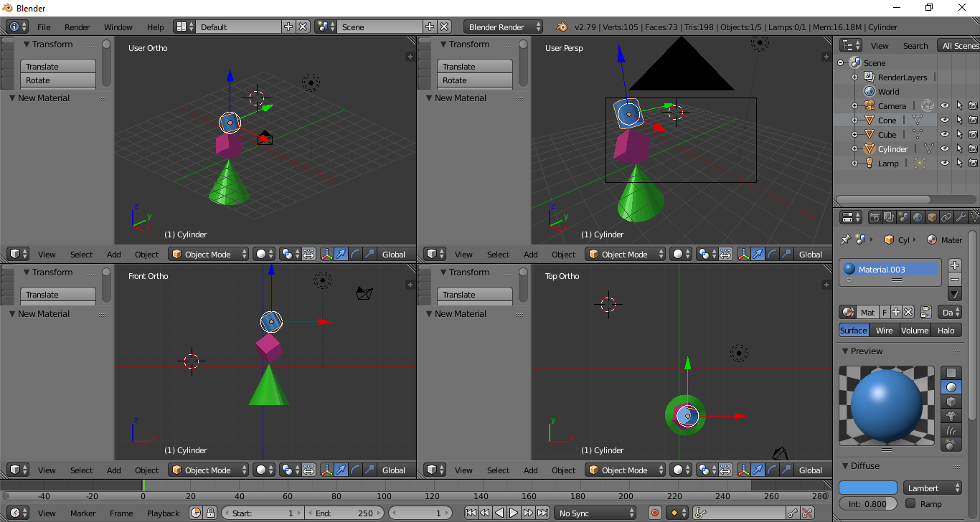Open the Render properties camera icon

(875, 217)
